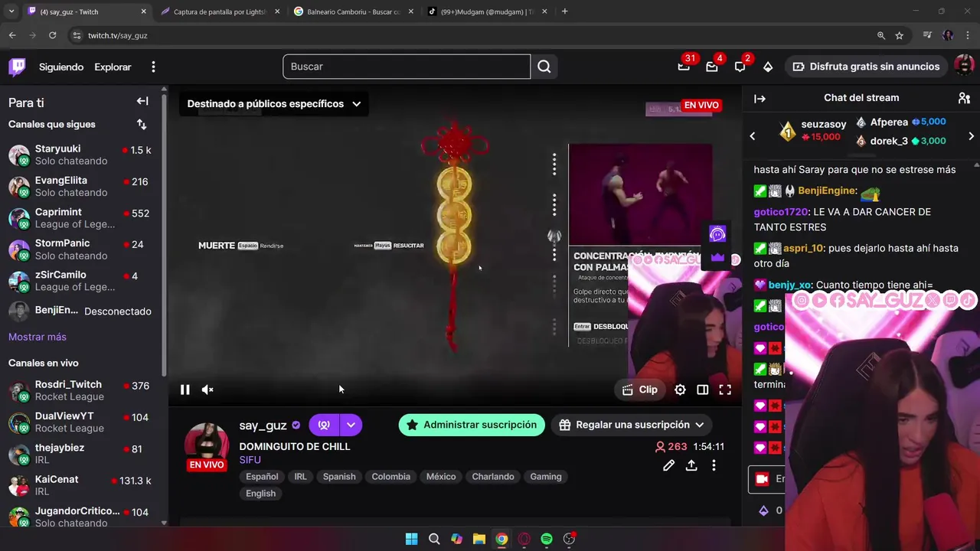Image resolution: width=980 pixels, height=551 pixels.
Task: Open the follow options dropdown arrow next to bell
Action: (x=351, y=425)
